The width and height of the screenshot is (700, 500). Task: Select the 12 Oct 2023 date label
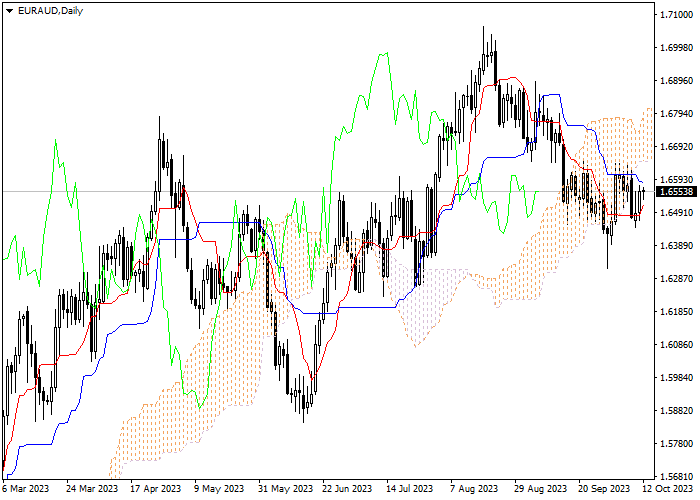(x=668, y=489)
